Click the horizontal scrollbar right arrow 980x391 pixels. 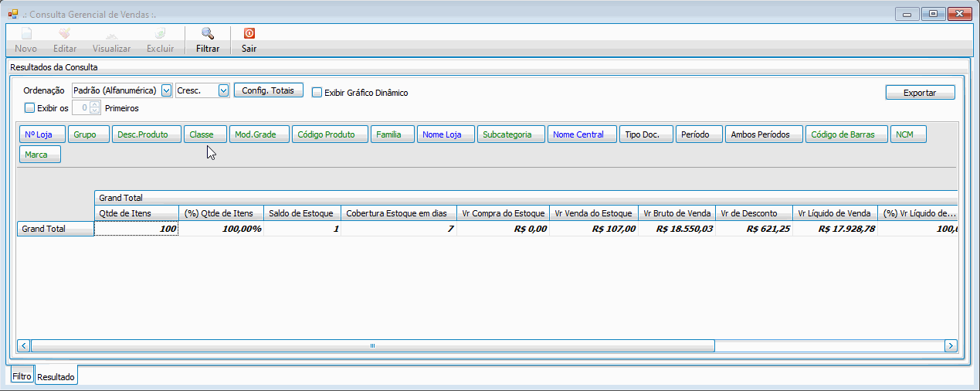pyautogui.click(x=951, y=346)
